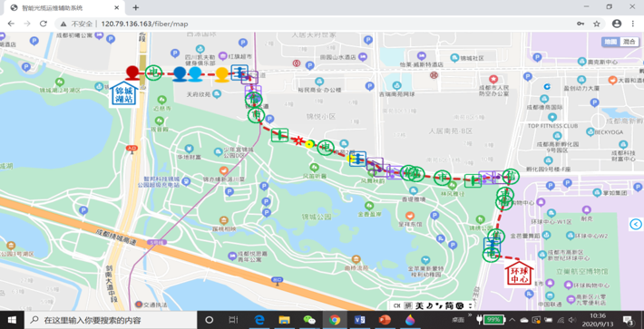Viewport: 644px width, 329px height.
Task: Bookmark this page with the star
Action: click(597, 24)
